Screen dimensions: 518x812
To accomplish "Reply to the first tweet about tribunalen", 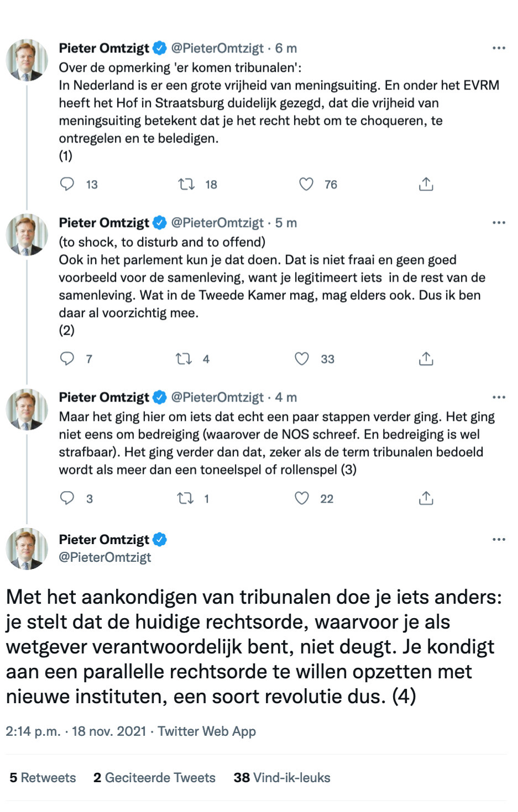I will point(67,184).
